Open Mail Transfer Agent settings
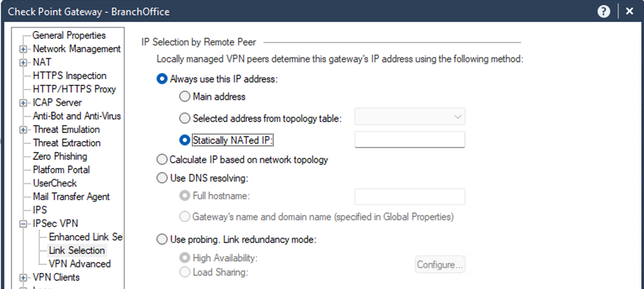 tap(71, 197)
